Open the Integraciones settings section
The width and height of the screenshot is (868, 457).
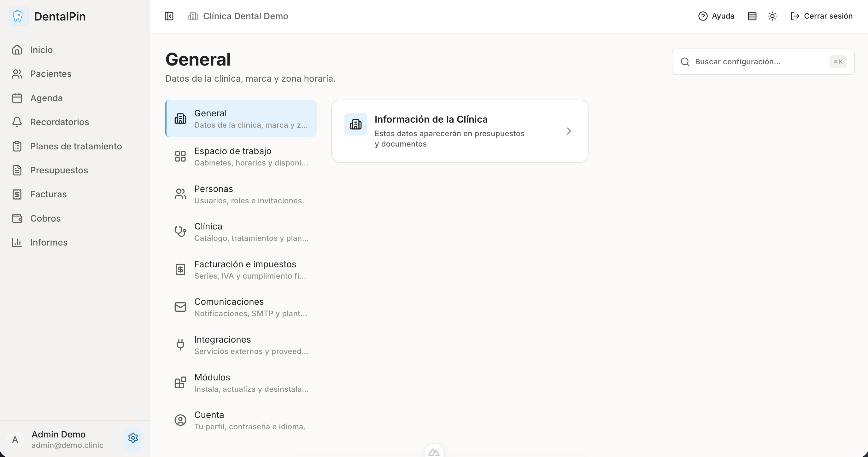241,344
